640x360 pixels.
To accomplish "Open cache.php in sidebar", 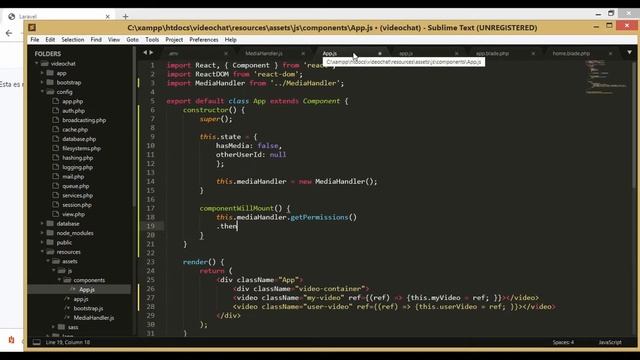I will (75, 129).
